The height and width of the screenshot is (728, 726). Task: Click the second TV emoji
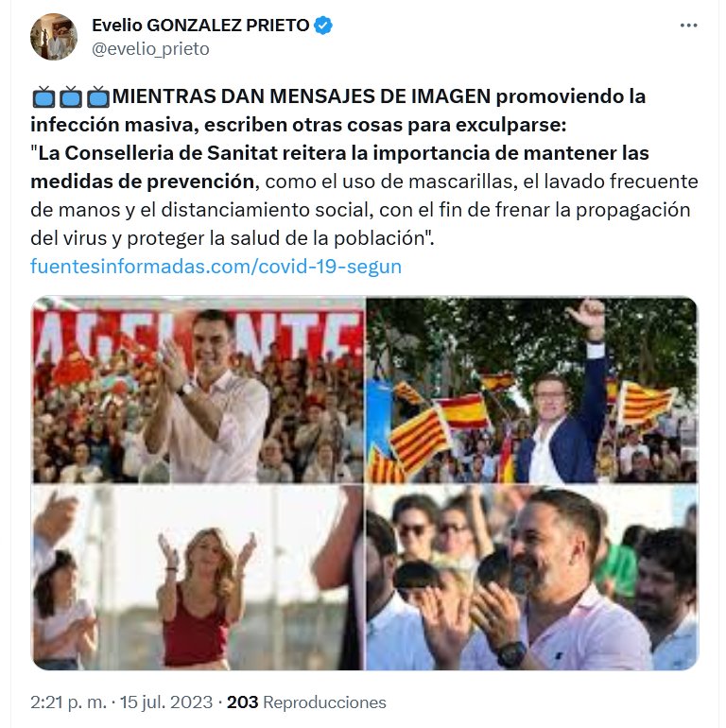(71, 97)
